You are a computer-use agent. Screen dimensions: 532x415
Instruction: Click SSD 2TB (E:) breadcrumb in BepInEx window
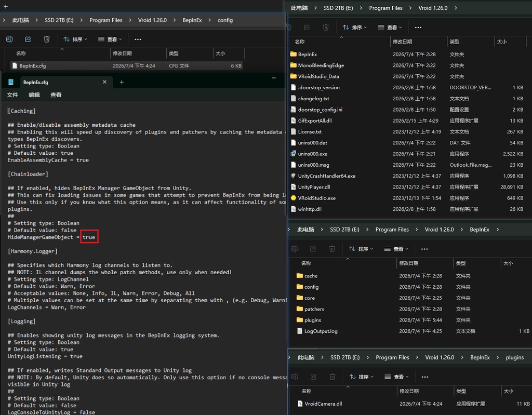pyautogui.click(x=345, y=230)
